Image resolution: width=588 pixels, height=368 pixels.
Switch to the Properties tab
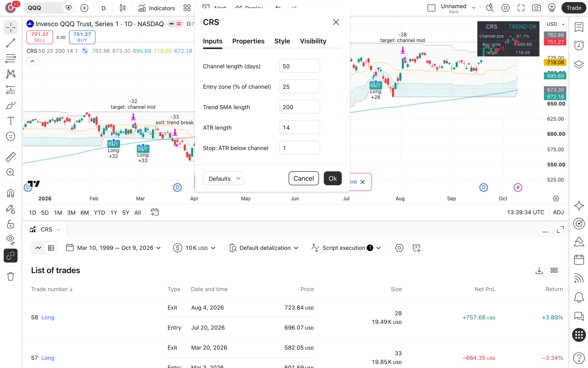point(248,41)
